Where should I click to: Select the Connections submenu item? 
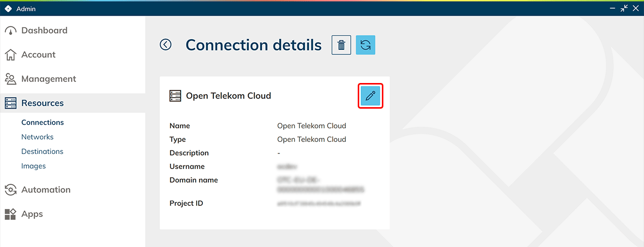42,122
